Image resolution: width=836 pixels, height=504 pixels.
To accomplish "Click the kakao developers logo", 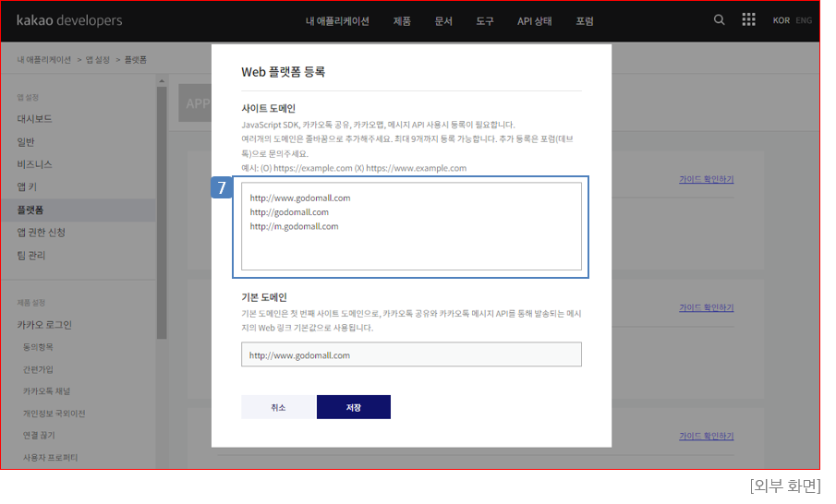I will (x=69, y=21).
